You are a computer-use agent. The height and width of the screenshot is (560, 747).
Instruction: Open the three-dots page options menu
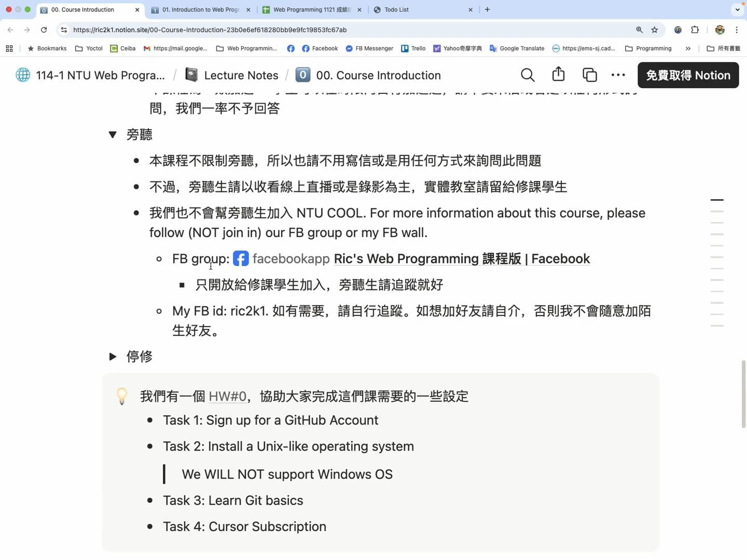click(x=618, y=75)
